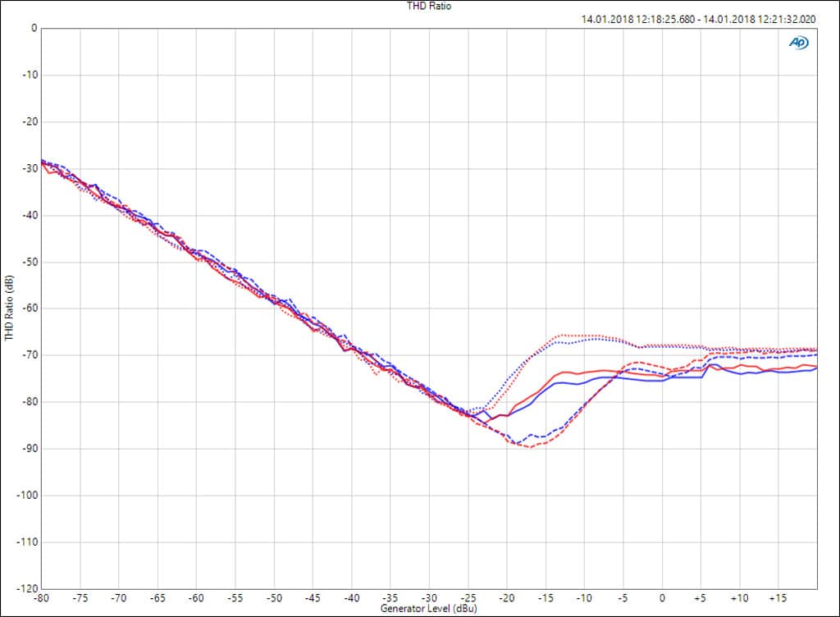
Task: Click the -50 tick on the horizontal axis
Action: tap(274, 598)
